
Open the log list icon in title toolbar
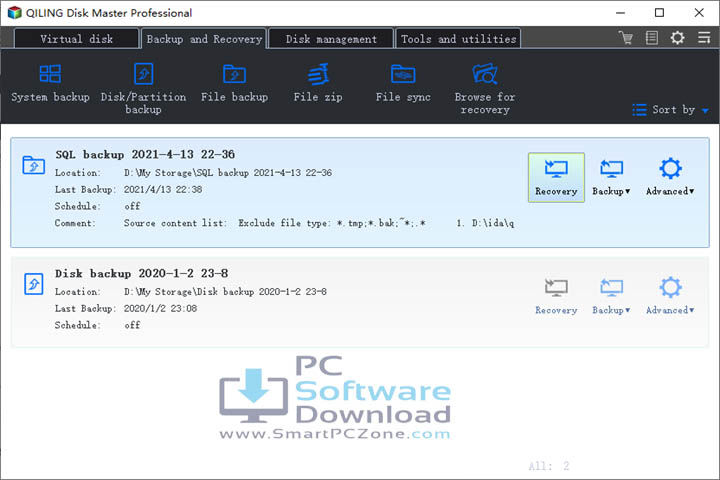(x=652, y=38)
